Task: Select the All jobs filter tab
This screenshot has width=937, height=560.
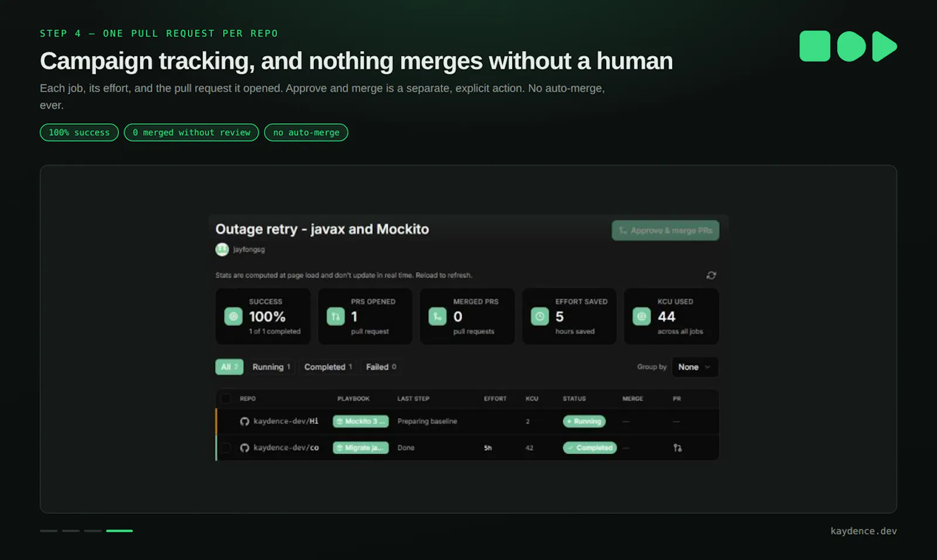Action: [x=230, y=367]
